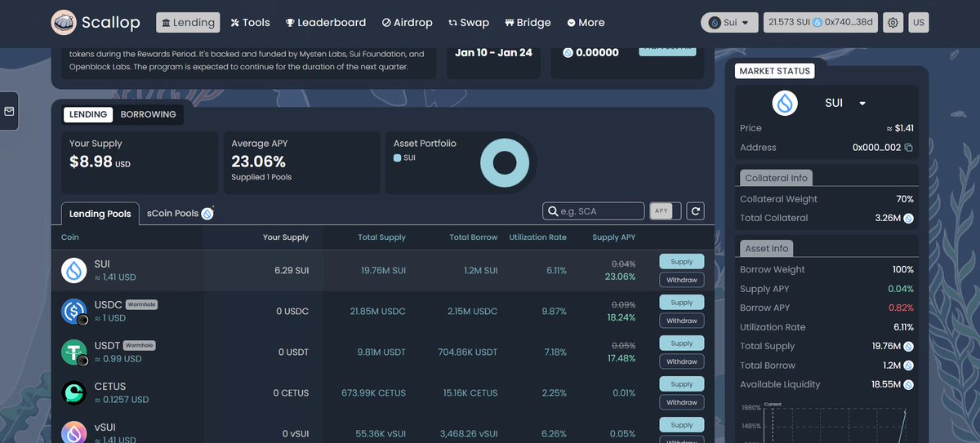Viewport: 980px width, 443px height.
Task: Switch to the BORROWING tab
Action: (x=149, y=114)
